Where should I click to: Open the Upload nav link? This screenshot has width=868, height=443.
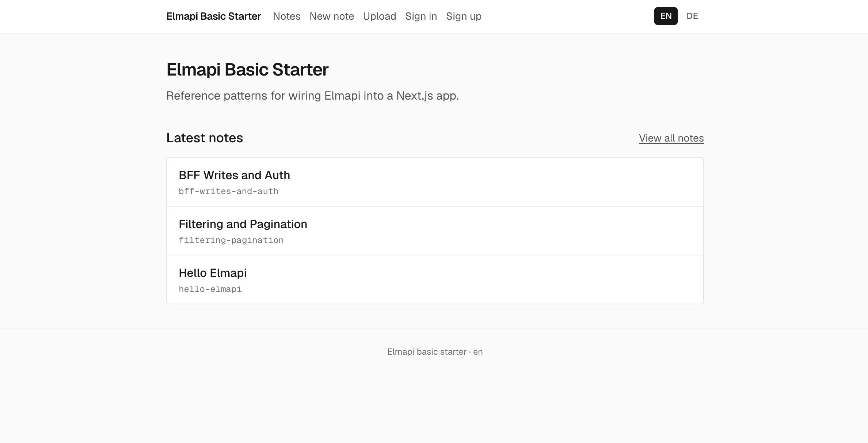(380, 16)
